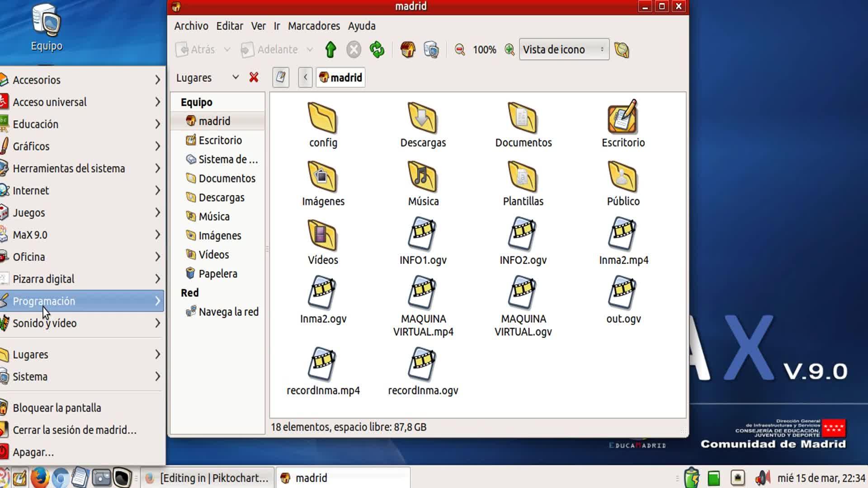Expand the Atrás history dropdown arrow
Viewport: 868px width, 488px height.
tap(227, 50)
